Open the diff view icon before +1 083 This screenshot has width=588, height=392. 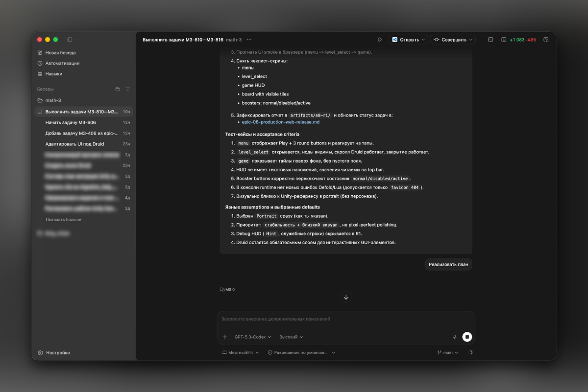pyautogui.click(x=503, y=40)
